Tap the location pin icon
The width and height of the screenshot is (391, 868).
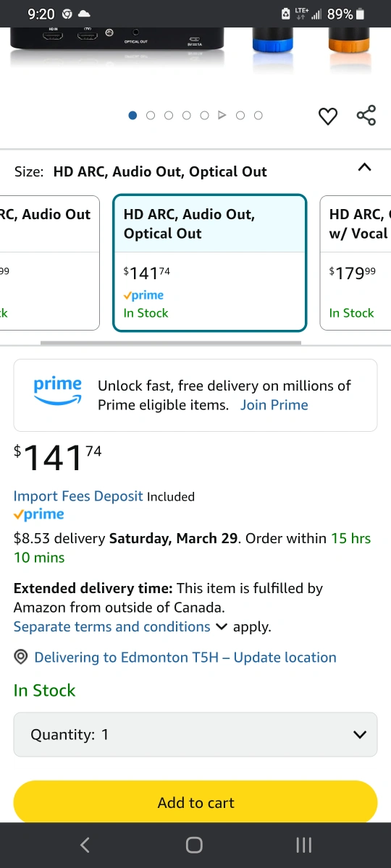pos(21,658)
